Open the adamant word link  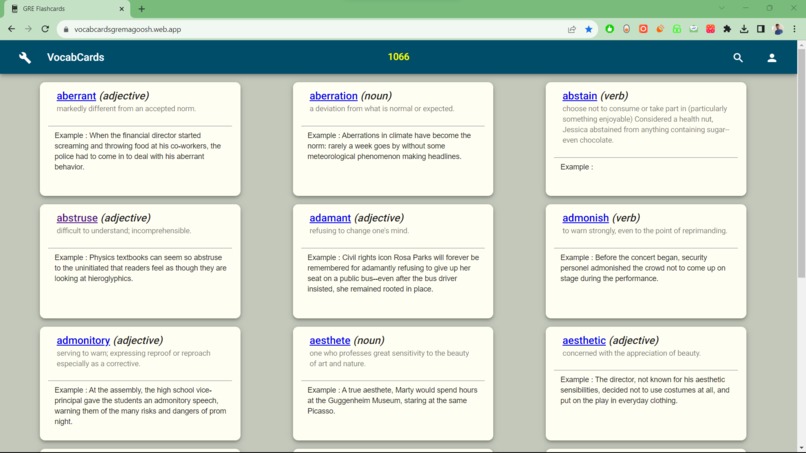tap(330, 218)
